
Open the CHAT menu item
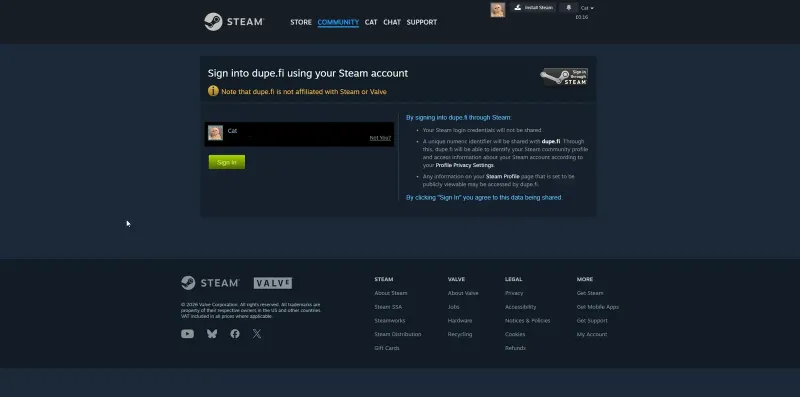[x=392, y=22]
